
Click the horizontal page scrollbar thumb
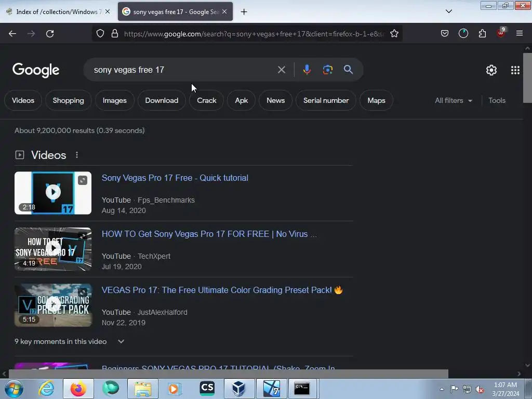228,374
